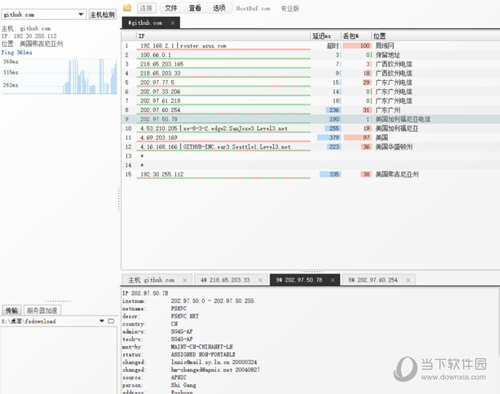
Task: Click the 100 packet loss cell of hop 1
Action: (357, 46)
